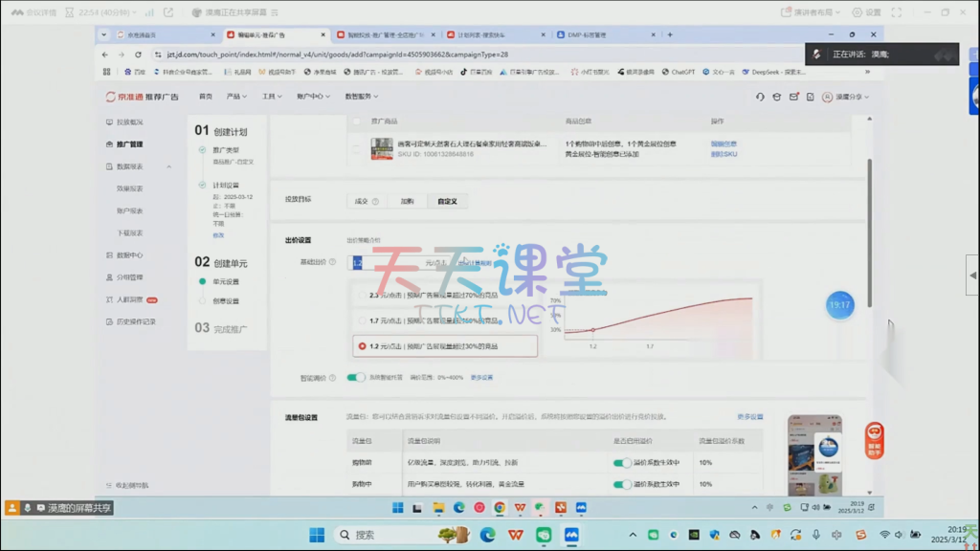980x551 pixels.
Task: Click the 删除SKU link
Action: click(x=724, y=153)
